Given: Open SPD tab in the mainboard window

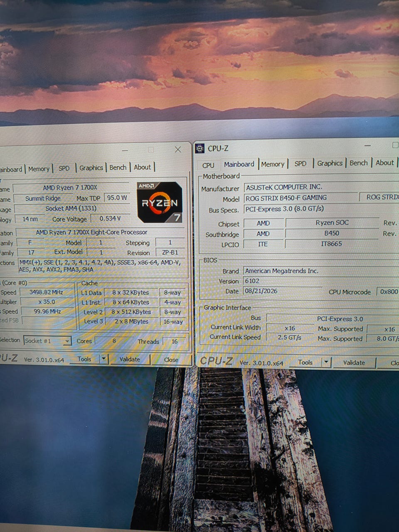Looking at the screenshot, I should tap(300, 164).
